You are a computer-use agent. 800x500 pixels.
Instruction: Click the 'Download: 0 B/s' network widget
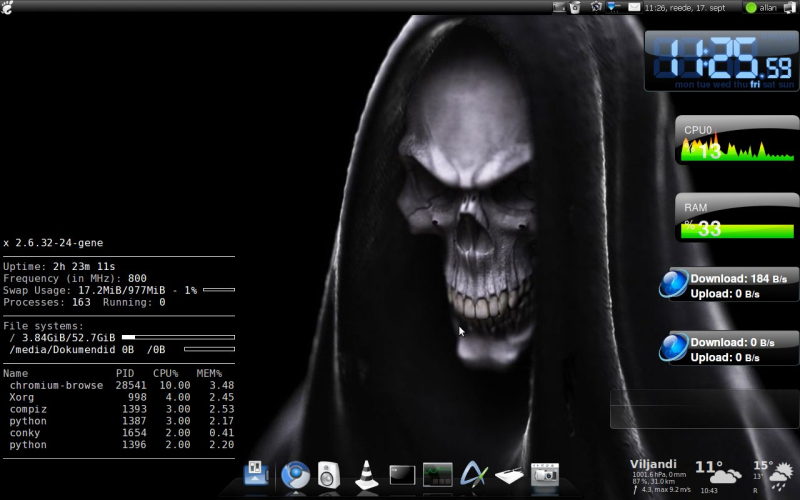click(729, 348)
